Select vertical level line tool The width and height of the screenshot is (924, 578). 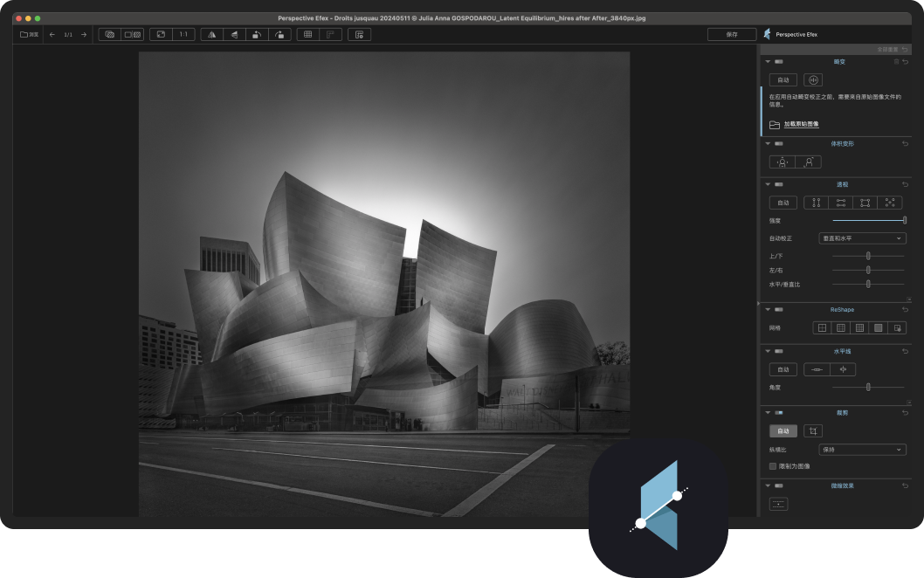pyautogui.click(x=843, y=370)
